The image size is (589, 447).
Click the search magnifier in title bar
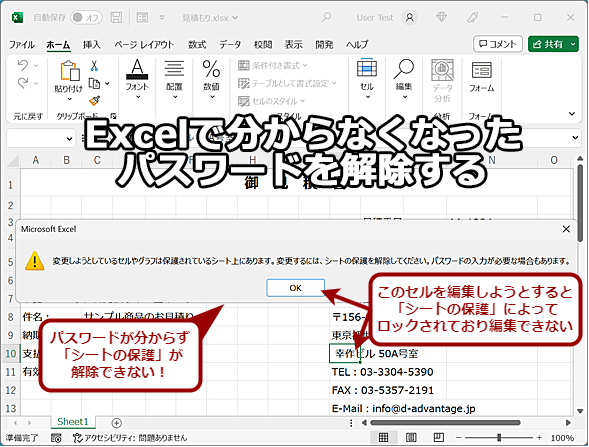tap(326, 17)
